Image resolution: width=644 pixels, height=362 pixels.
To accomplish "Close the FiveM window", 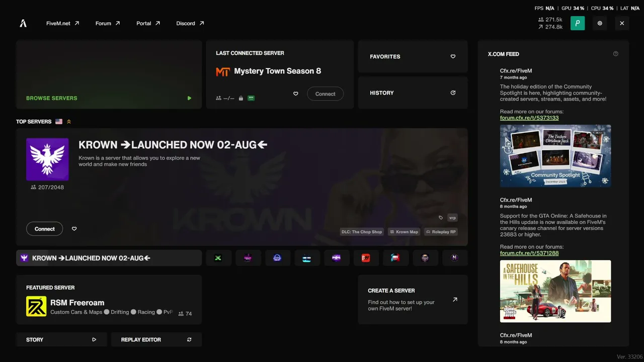I will [x=622, y=23].
